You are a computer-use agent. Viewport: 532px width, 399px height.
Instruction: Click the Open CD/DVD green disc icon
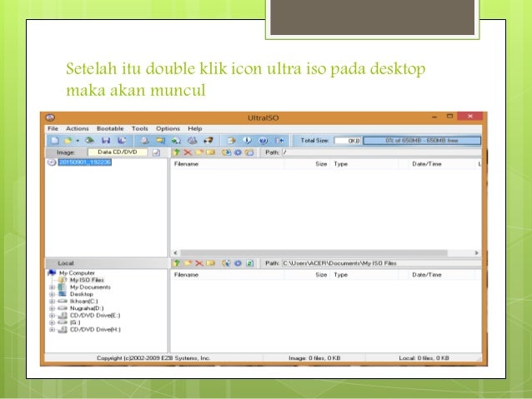[89, 140]
